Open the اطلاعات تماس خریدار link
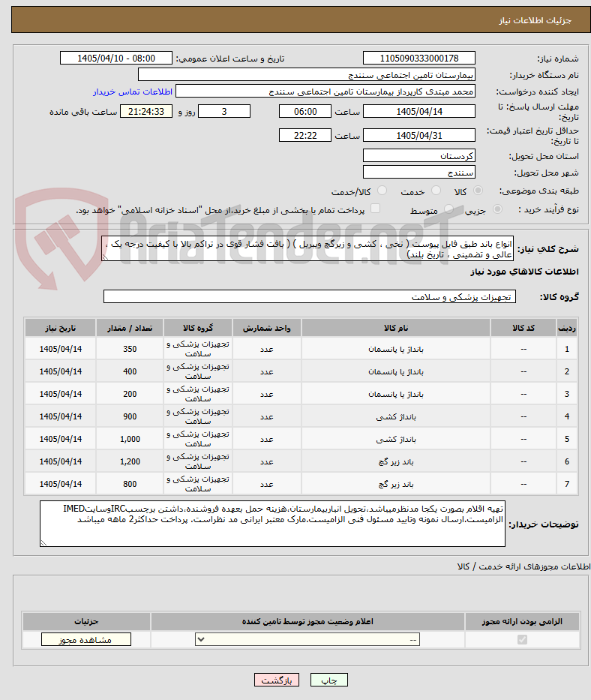 133,92
